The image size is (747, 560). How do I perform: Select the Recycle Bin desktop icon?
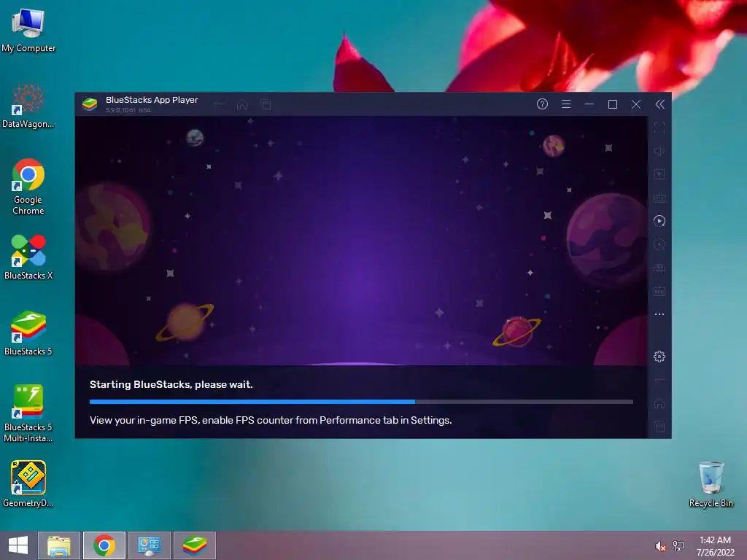711,484
